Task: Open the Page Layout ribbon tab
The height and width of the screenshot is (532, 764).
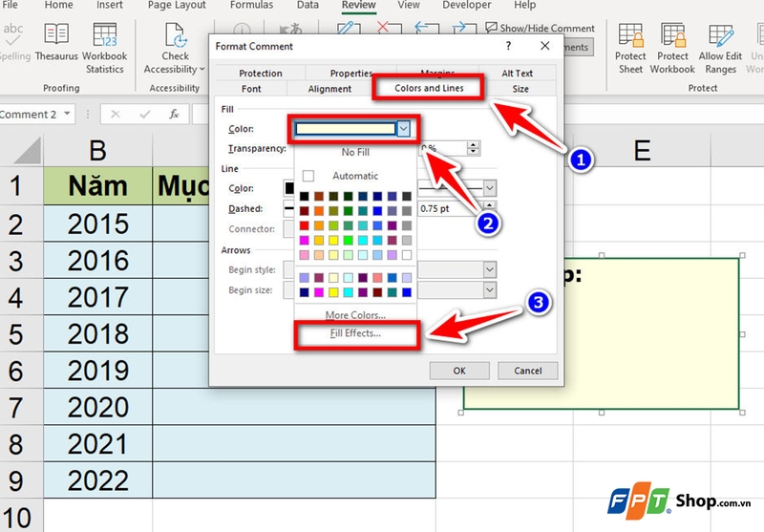Action: point(177,5)
